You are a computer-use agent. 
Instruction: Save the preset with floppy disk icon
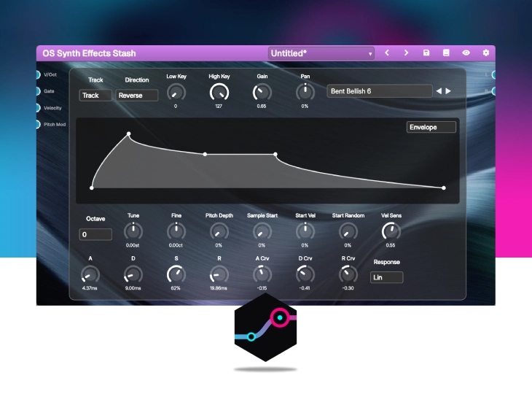(426, 53)
